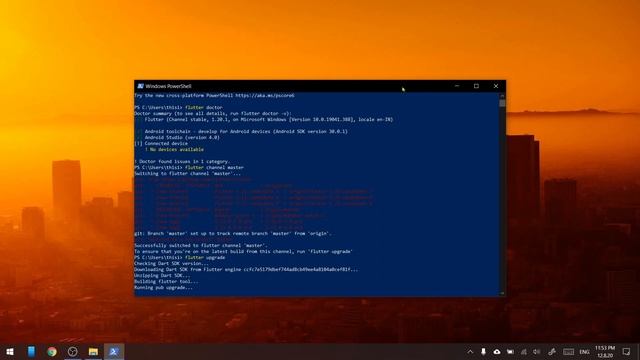Switch the ENG input language
This screenshot has height=360, width=640.
[x=584, y=352]
